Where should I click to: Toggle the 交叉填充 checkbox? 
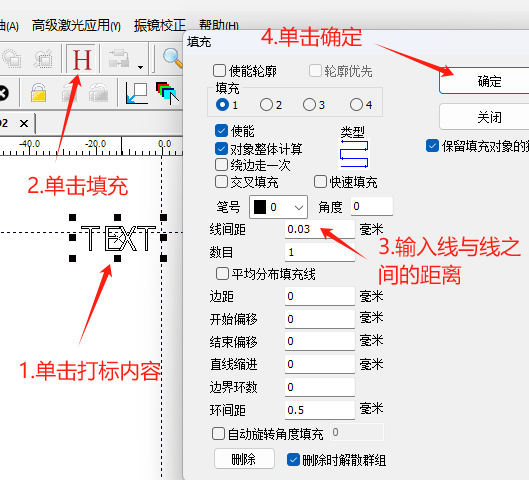tap(221, 181)
